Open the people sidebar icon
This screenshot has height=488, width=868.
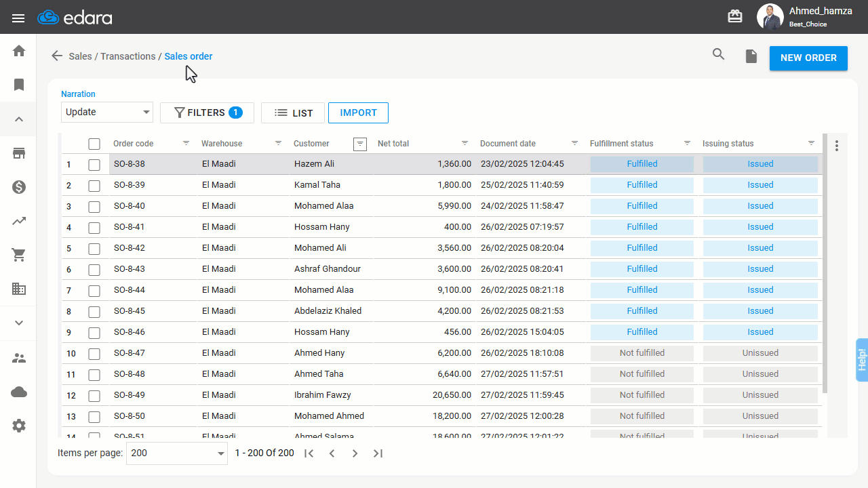point(19,358)
